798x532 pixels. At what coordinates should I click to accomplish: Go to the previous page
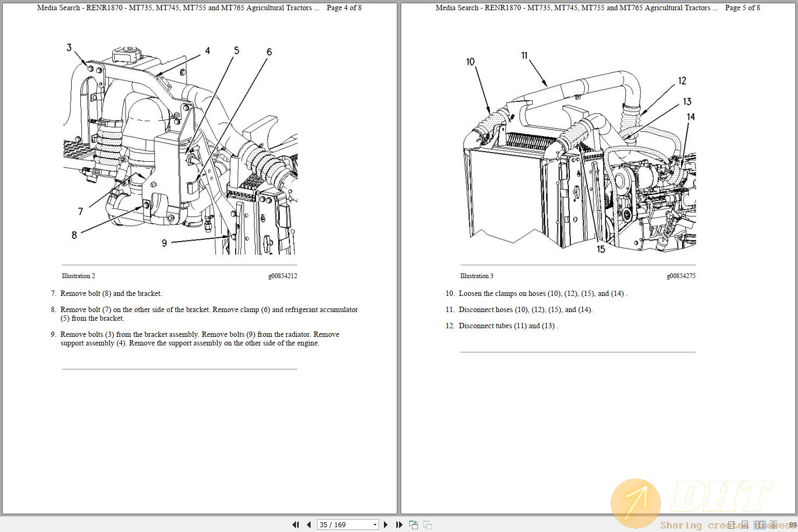point(308,524)
